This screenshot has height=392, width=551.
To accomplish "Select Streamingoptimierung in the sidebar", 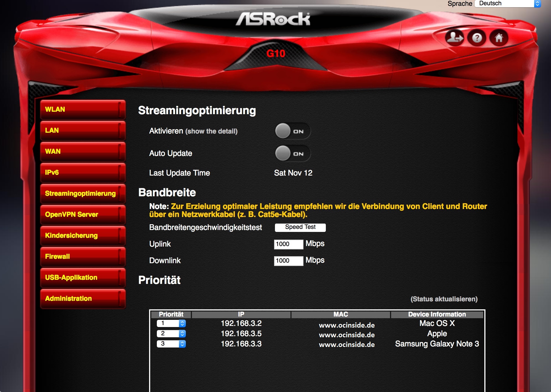I will pyautogui.click(x=83, y=194).
